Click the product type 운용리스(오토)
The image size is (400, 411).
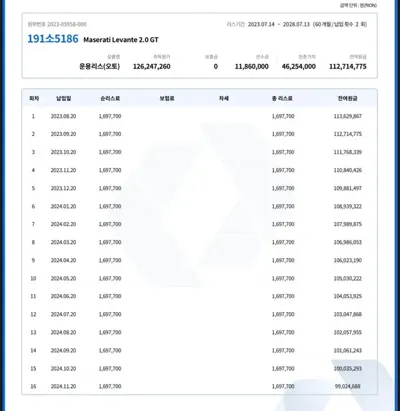[x=99, y=66]
